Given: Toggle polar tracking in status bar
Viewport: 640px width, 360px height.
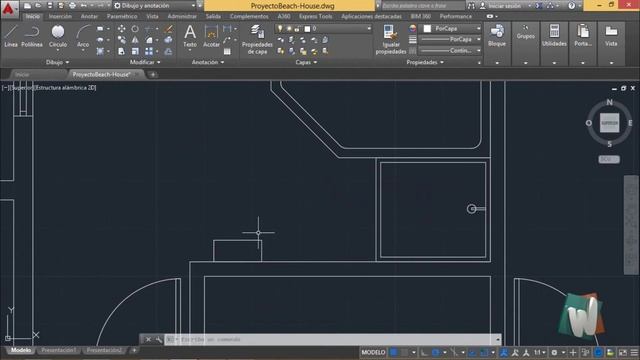Looking at the screenshot, I should (x=436, y=352).
